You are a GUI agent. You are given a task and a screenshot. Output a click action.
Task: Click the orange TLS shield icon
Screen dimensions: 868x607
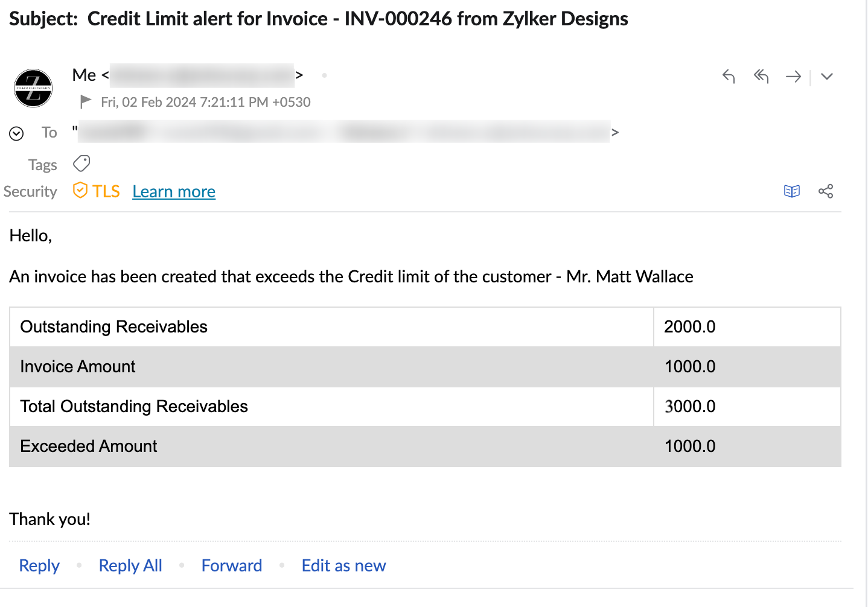(80, 190)
